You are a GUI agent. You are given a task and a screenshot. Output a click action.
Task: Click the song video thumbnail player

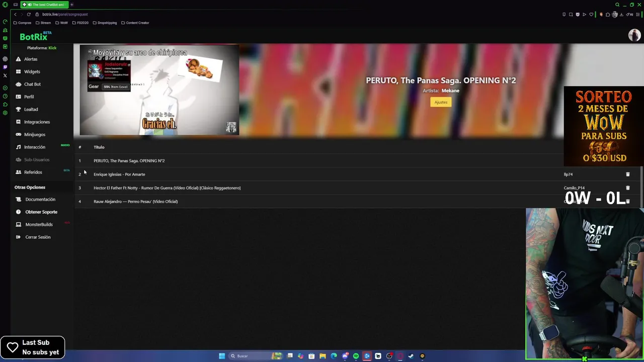click(x=159, y=90)
